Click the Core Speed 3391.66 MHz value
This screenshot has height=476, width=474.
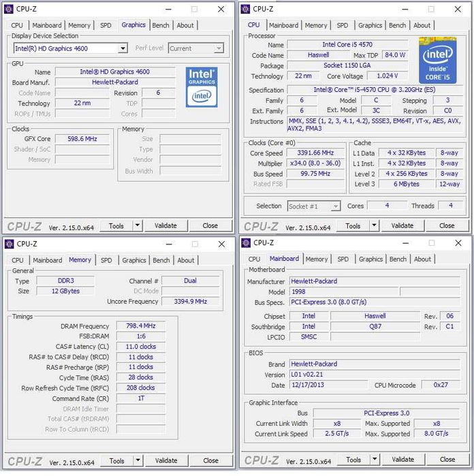tap(315, 153)
